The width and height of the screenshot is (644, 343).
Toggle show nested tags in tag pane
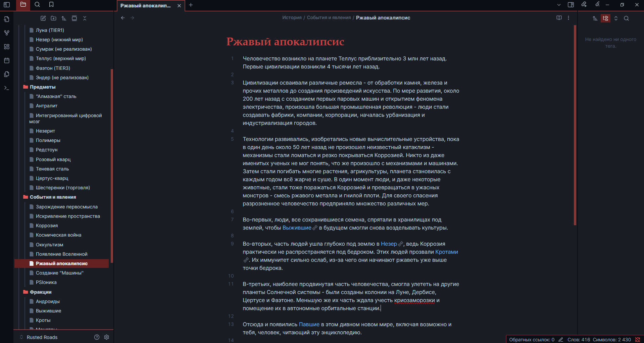tap(605, 18)
